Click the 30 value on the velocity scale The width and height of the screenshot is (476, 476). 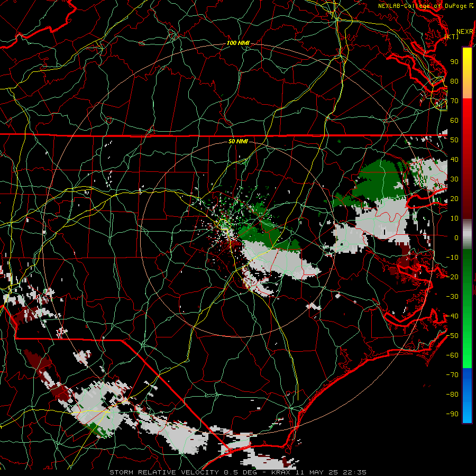click(x=454, y=179)
